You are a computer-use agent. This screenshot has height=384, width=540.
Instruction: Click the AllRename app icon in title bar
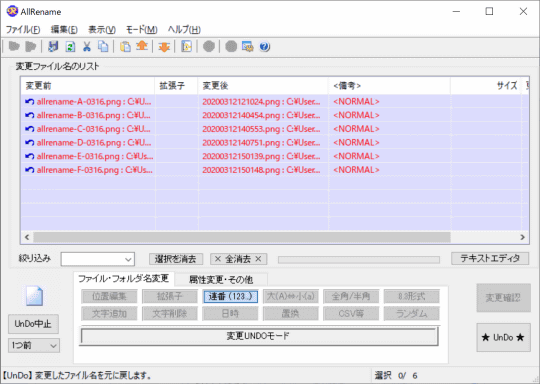coord(12,11)
